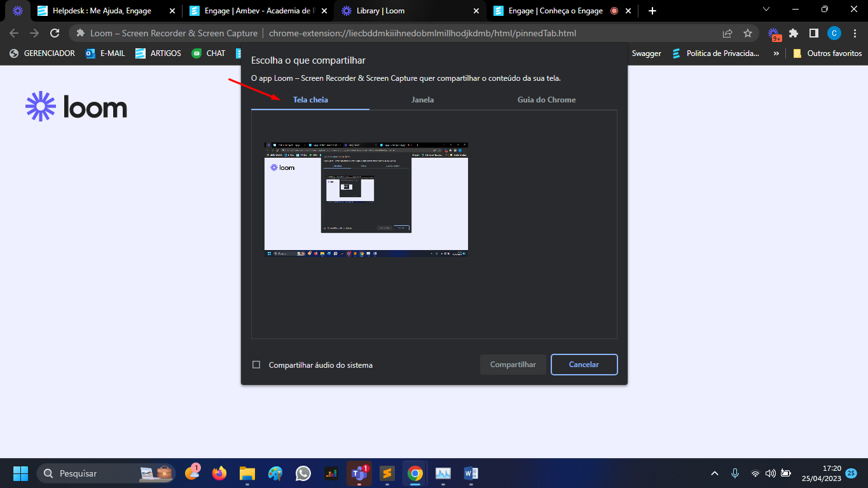
Task: Reload the current page
Action: [55, 33]
